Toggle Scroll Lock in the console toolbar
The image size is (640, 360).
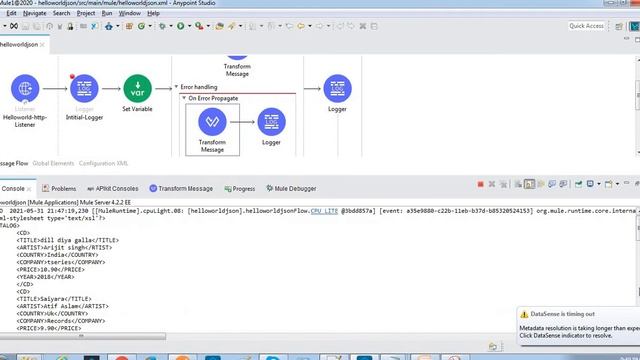coord(529,184)
